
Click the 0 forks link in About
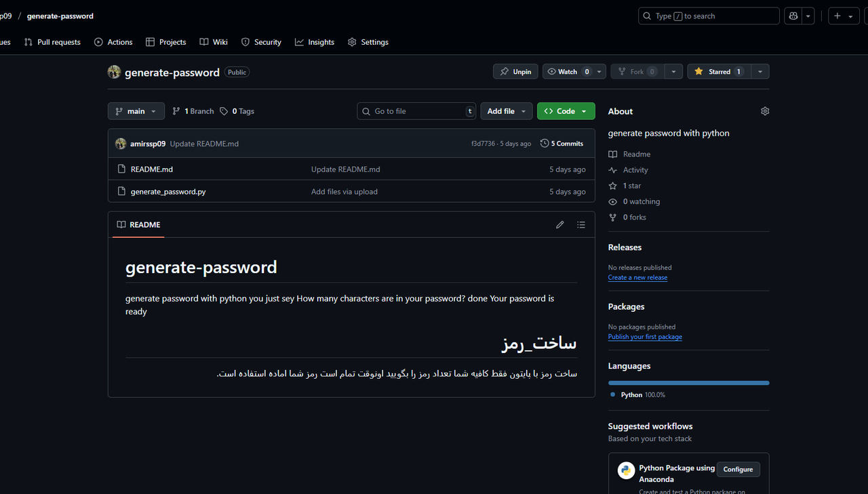(627, 218)
